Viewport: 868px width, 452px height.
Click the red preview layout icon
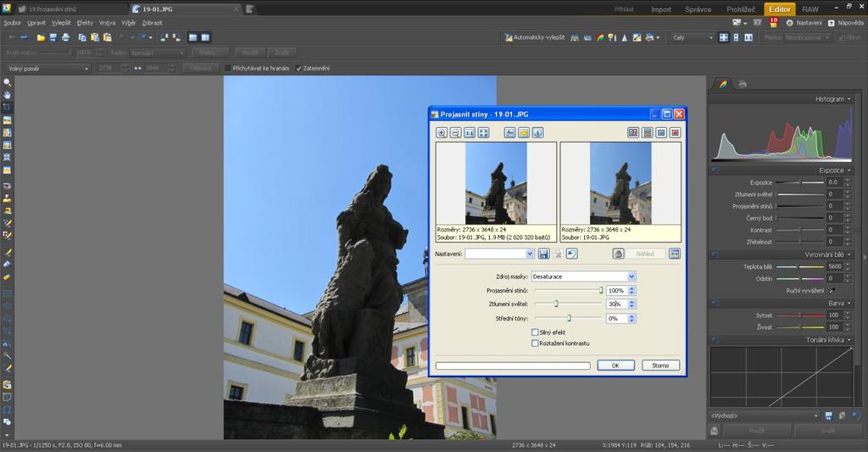675,133
